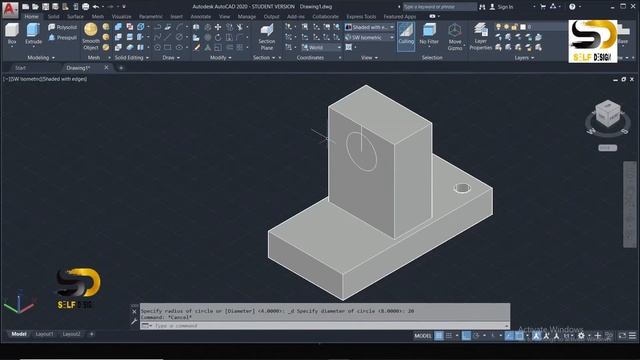Open a new drawing tab with plus
This screenshot has width=640, height=360.
(x=121, y=68)
